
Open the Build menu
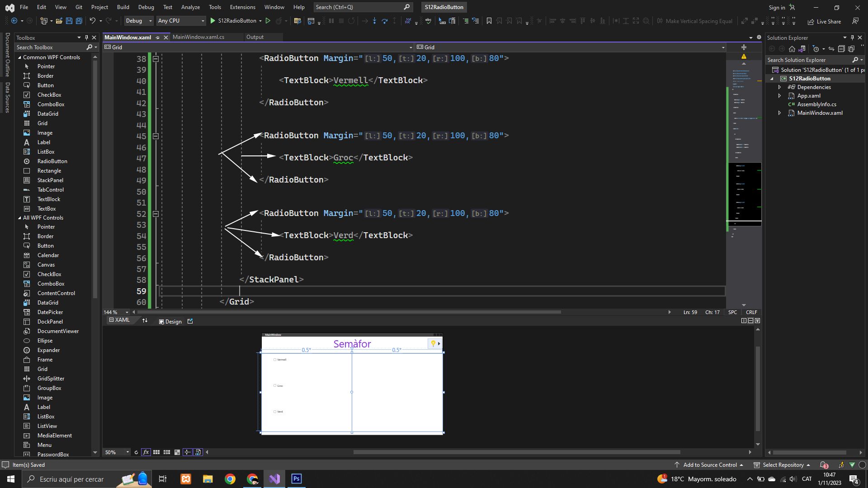pos(123,7)
